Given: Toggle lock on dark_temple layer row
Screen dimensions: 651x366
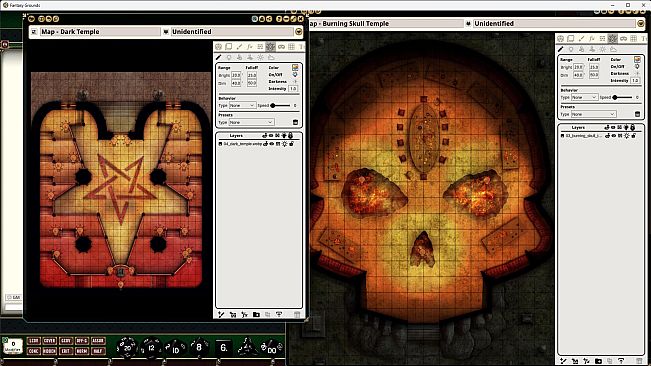Looking at the screenshot, I should pos(292,144).
